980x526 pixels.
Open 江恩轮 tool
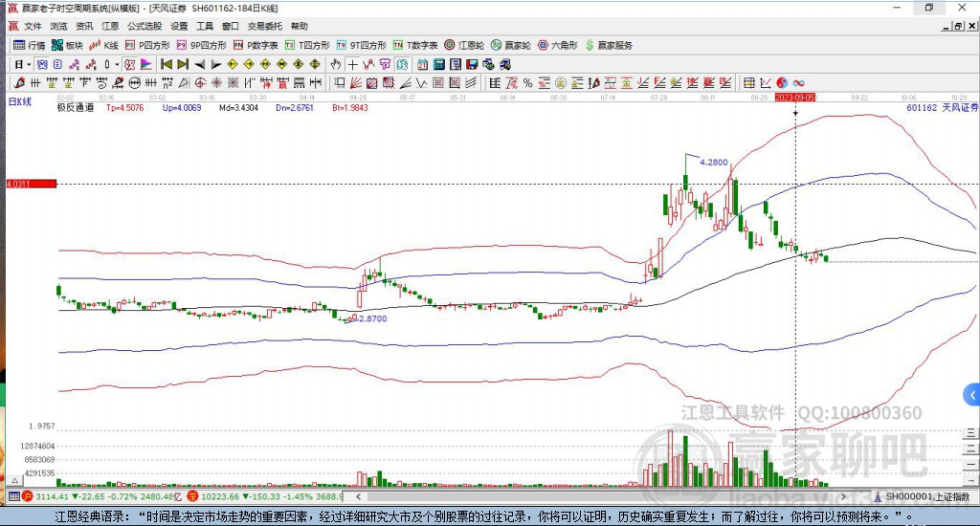[x=464, y=45]
